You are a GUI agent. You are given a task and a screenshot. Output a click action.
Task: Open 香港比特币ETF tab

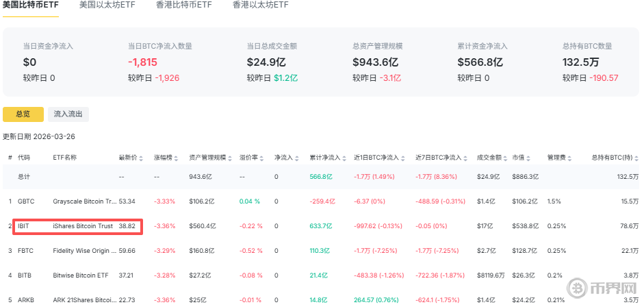184,5
